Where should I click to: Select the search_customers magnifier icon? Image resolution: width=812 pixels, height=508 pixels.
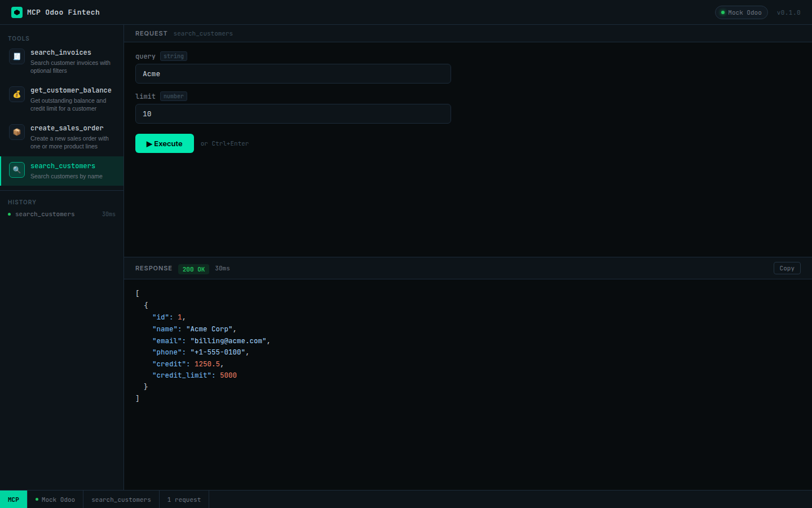(17, 170)
